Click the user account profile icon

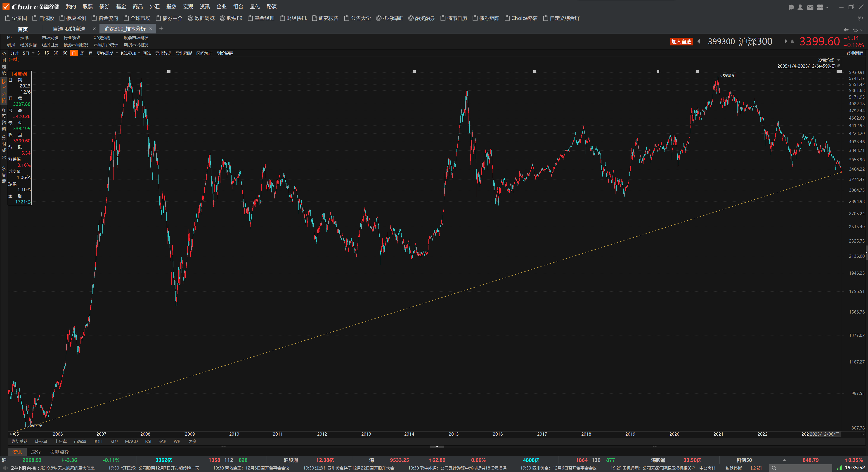click(800, 7)
